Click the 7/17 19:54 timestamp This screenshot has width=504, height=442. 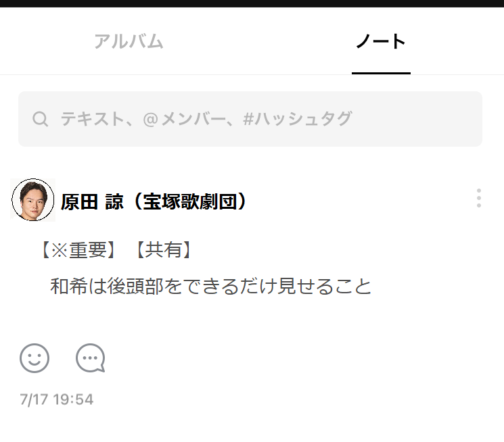point(57,399)
